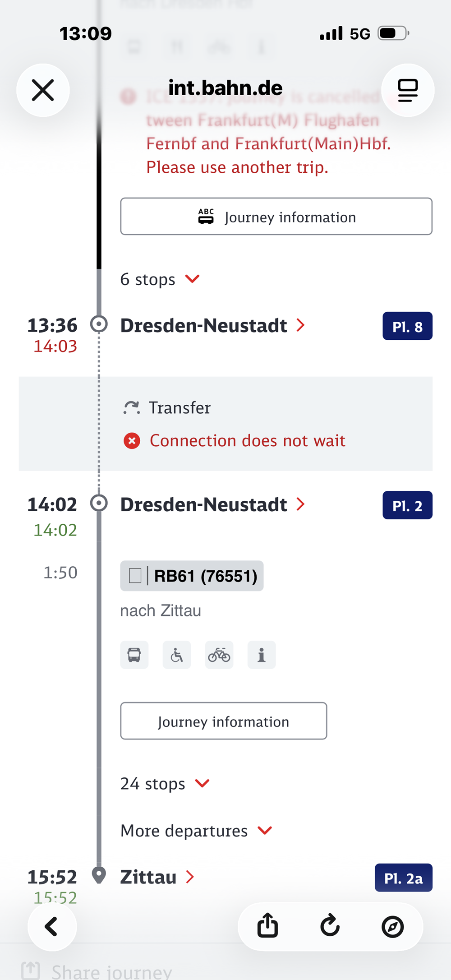Tap the info icon for RB61
The width and height of the screenshot is (451, 980).
click(262, 655)
